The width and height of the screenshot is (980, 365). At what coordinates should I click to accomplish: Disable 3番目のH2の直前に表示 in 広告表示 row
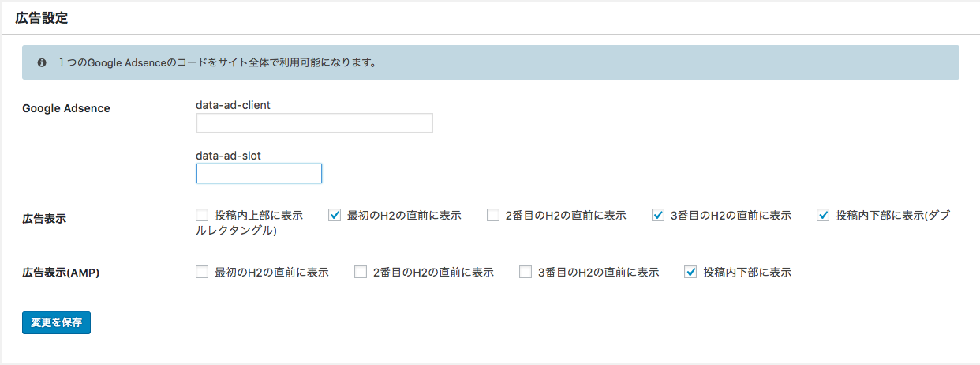click(x=658, y=215)
